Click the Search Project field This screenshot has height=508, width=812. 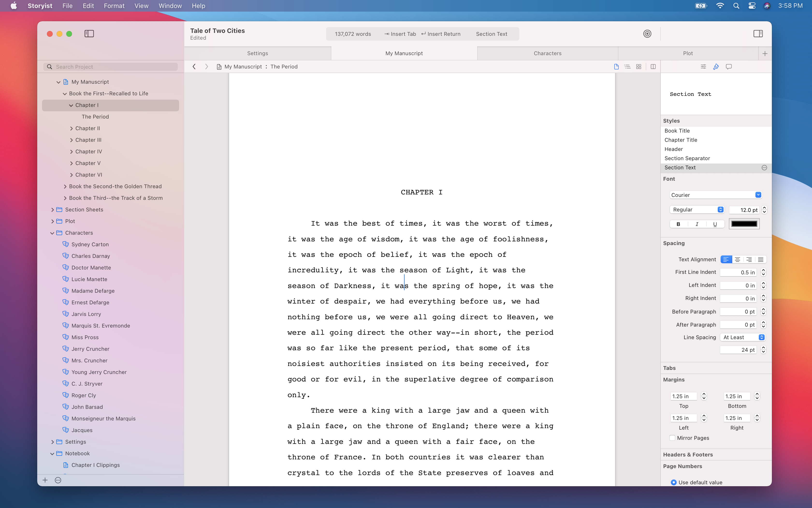(x=110, y=67)
